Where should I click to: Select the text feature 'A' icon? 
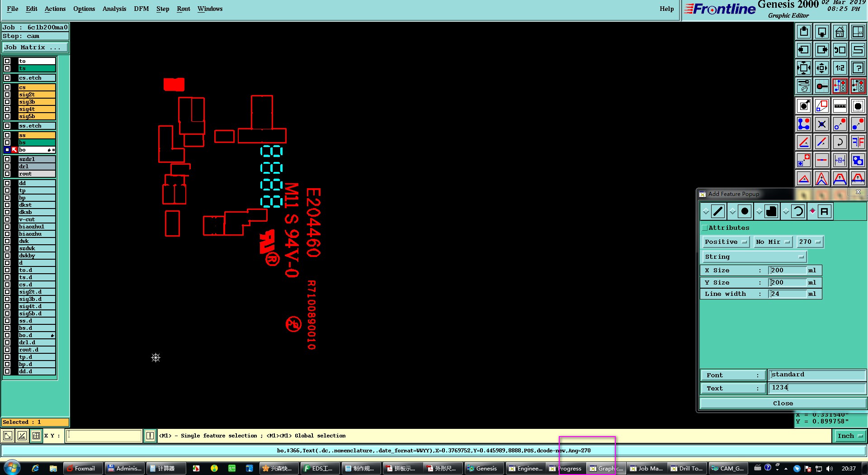[x=825, y=211]
